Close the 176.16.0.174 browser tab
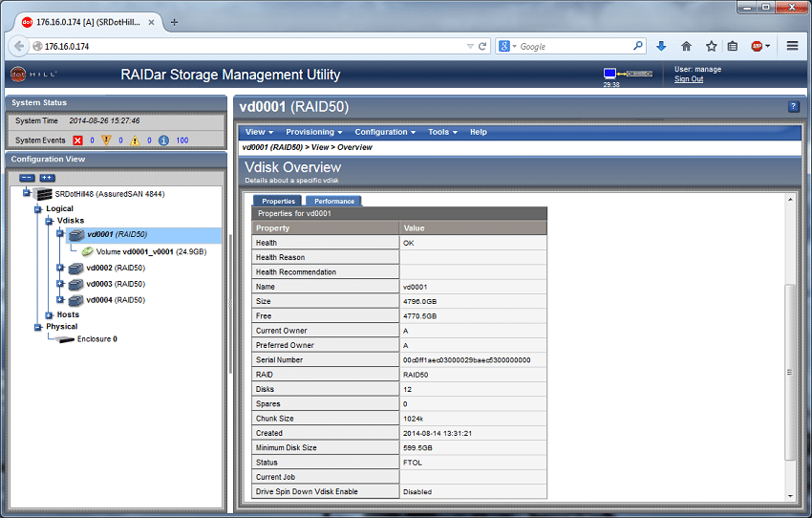 tap(151, 22)
